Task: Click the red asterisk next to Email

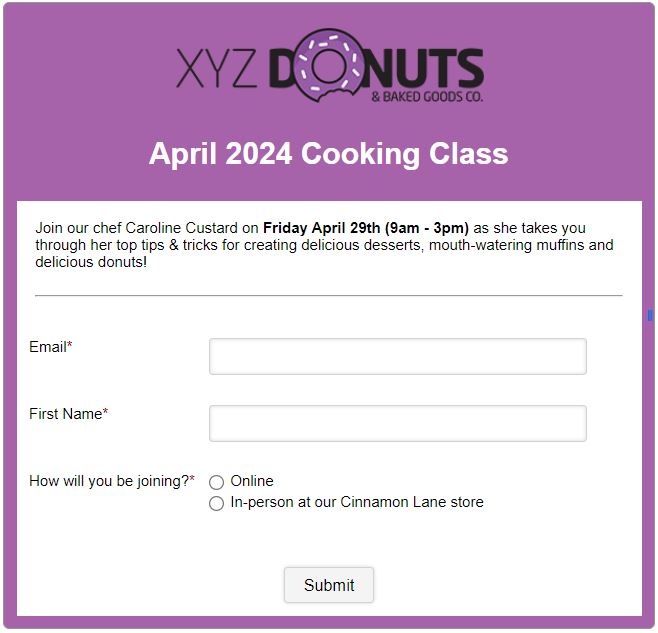Action: 70,345
